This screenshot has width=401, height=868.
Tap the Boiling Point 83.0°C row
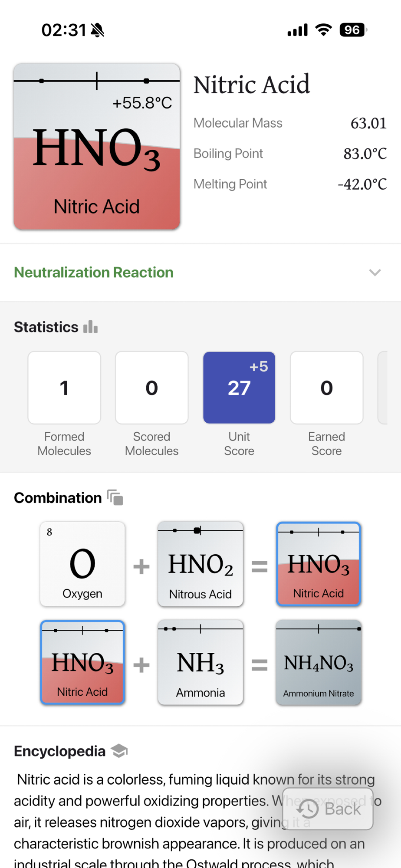[x=290, y=154]
